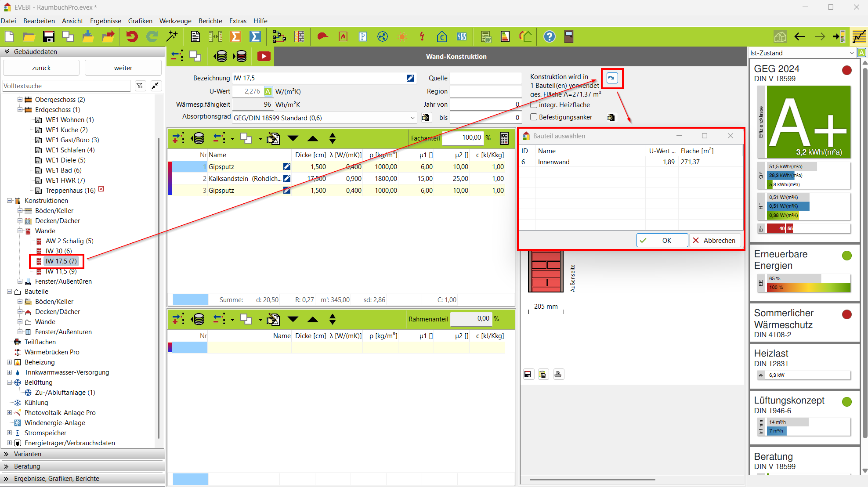
Task: Click the edit icon beside Bezeichnung field
Action: (410, 78)
